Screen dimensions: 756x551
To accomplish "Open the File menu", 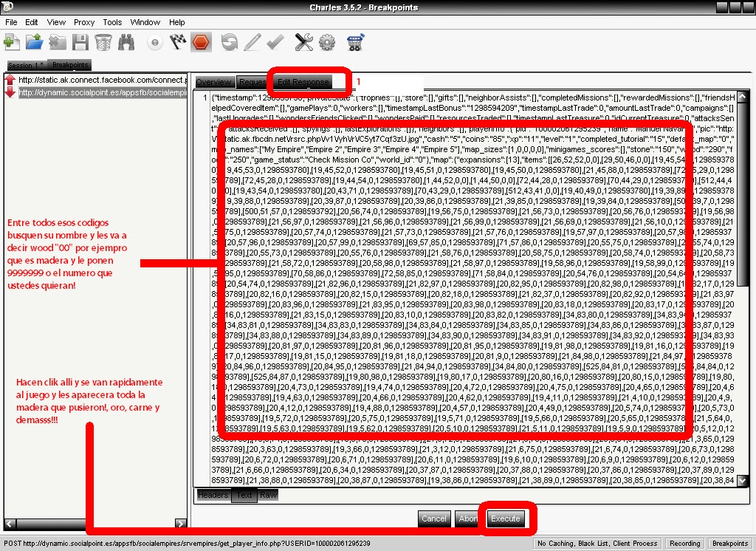I will click(x=11, y=22).
